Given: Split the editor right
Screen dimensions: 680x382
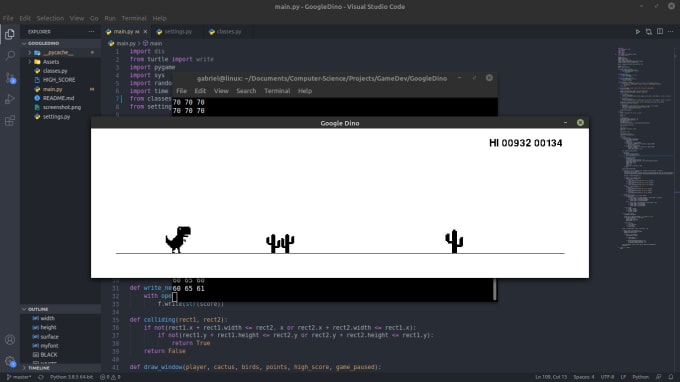Looking at the screenshot, I should [660, 32].
